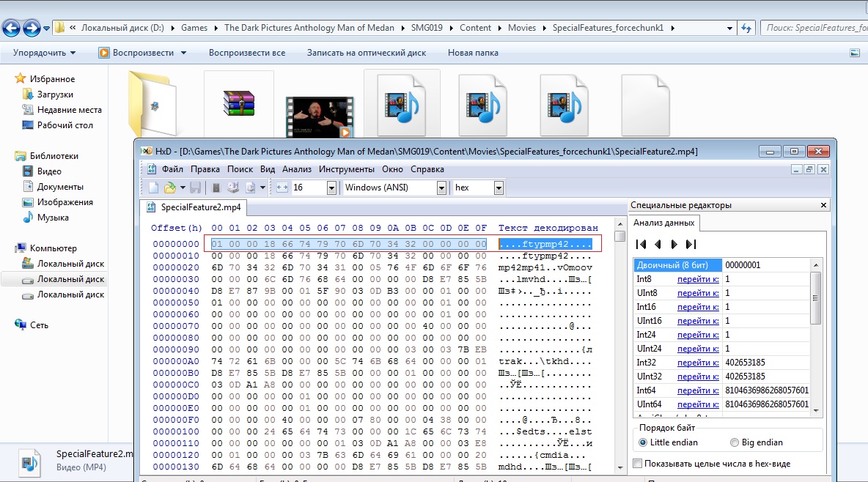Click the New file icon in HxD toolbar

[x=153, y=188]
